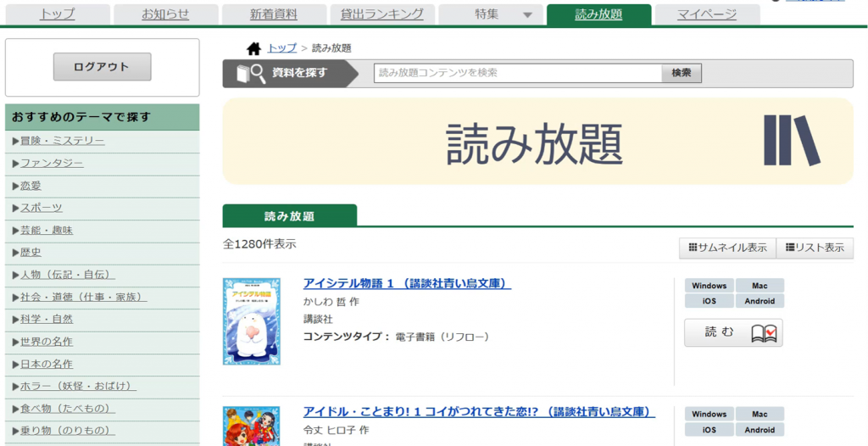Screen dimensions: 868x446
Task: Click the ログアウト button
Action: pyautogui.click(x=102, y=67)
